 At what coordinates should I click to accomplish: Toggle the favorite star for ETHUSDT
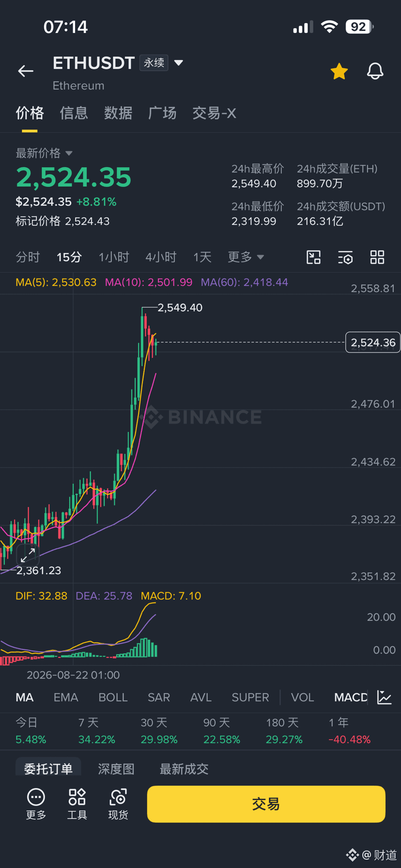click(339, 71)
